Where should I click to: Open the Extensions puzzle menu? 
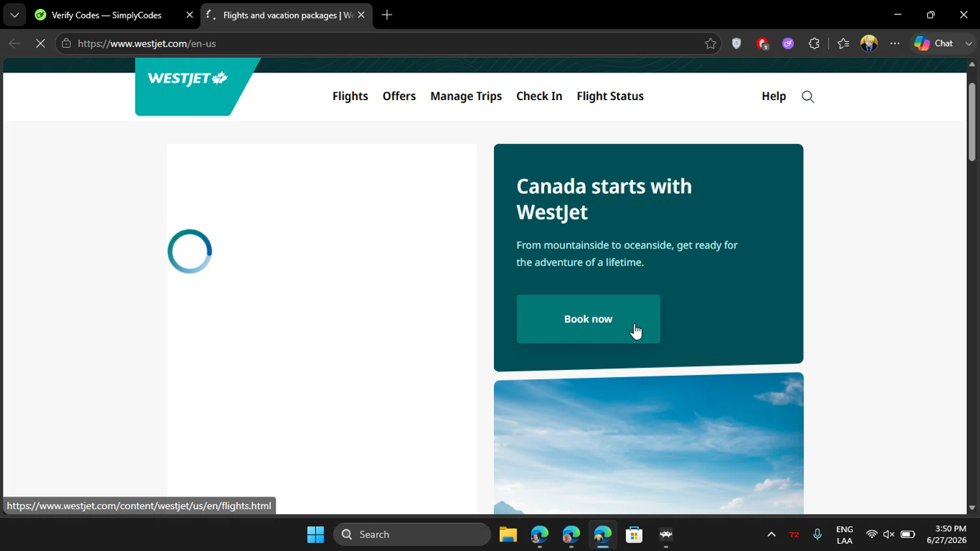coord(814,44)
